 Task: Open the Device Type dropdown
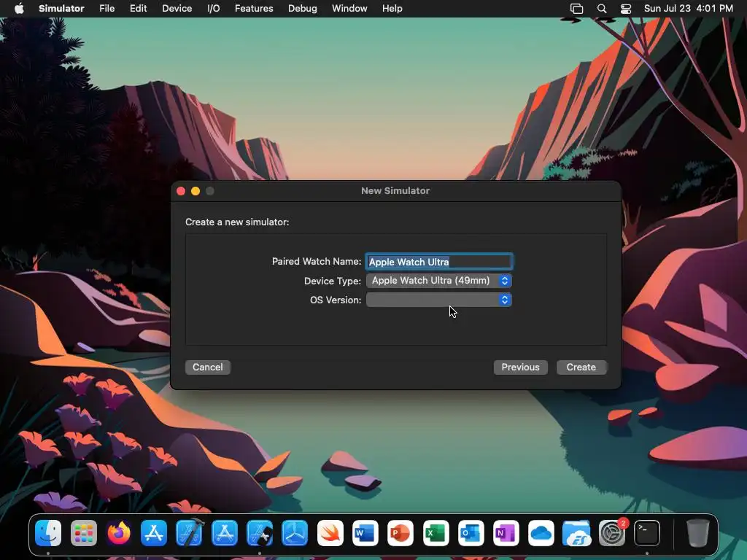(438, 281)
